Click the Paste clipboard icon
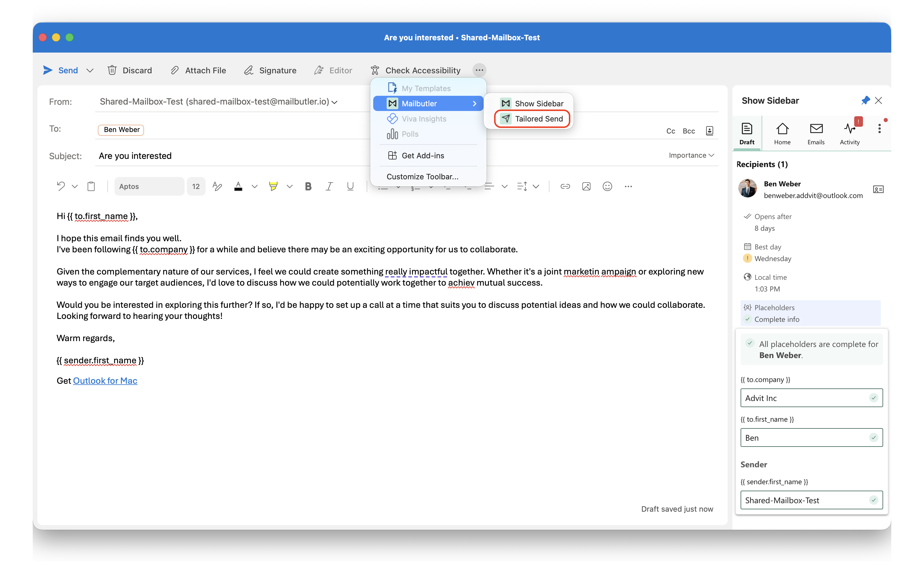924x573 pixels. (x=91, y=186)
